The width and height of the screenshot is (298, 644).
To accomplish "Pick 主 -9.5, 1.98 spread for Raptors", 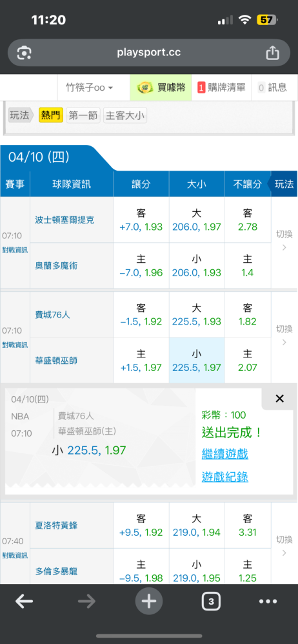I will coord(141,567).
